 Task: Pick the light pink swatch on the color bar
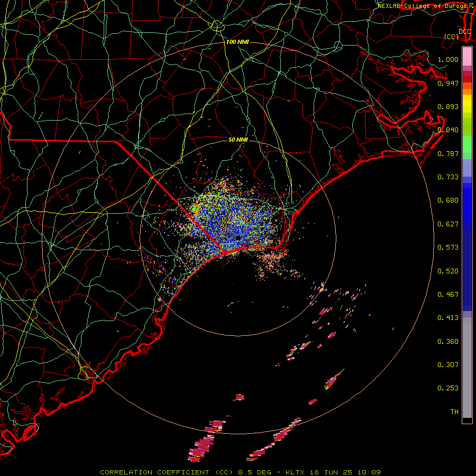pos(467,57)
